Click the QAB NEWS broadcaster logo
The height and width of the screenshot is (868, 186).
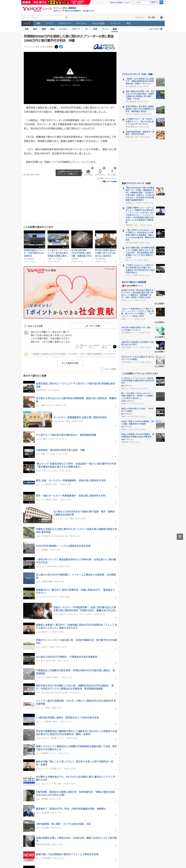104,47
